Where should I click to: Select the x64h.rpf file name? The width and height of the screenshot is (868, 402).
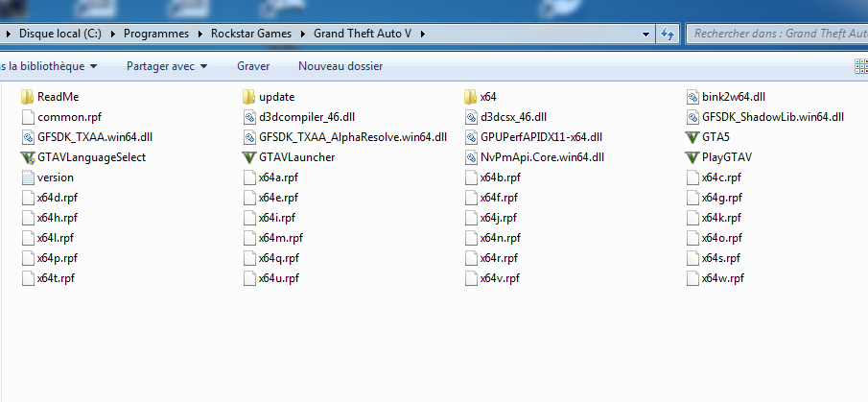coord(58,218)
